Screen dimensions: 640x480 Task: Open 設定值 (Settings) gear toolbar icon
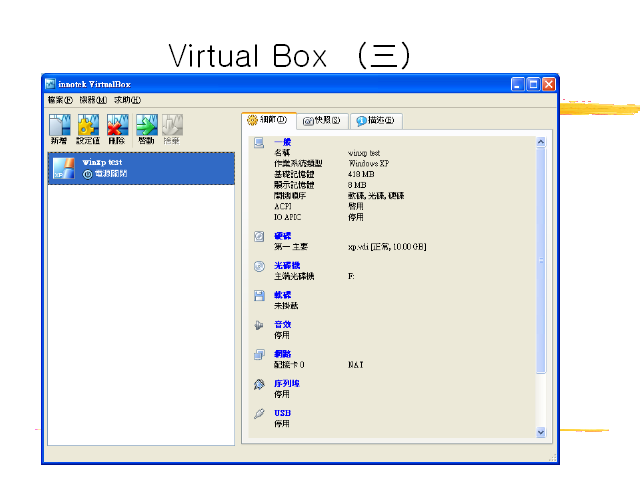89,125
